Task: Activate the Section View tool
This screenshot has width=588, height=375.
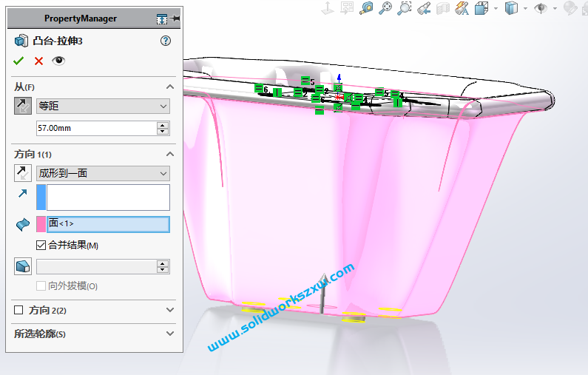Action: 443,8
